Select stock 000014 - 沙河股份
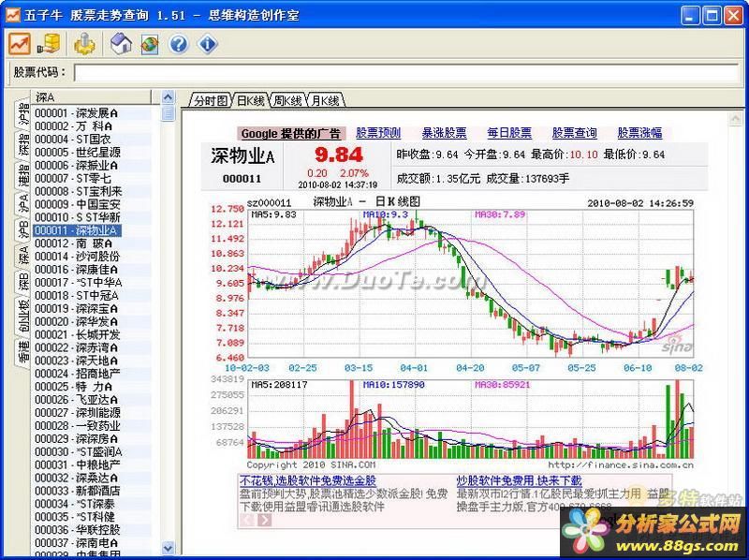Viewport: 749px width, 560px height. pyautogui.click(x=78, y=257)
